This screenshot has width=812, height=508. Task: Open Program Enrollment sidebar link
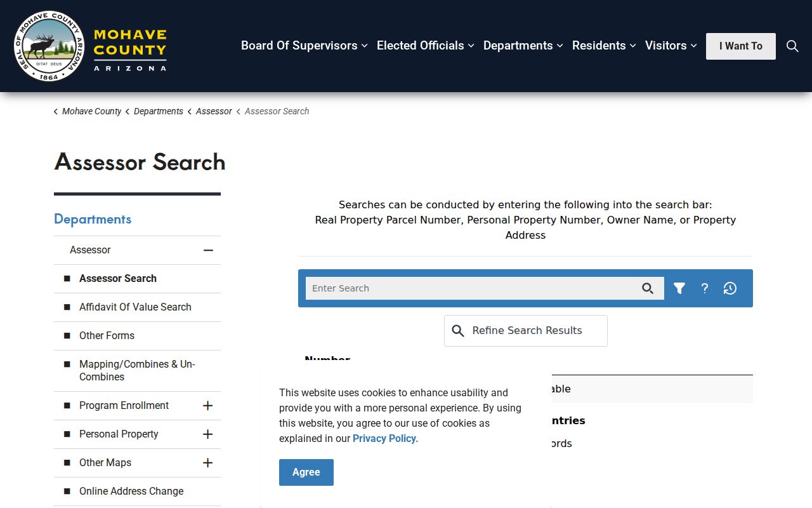(x=124, y=405)
